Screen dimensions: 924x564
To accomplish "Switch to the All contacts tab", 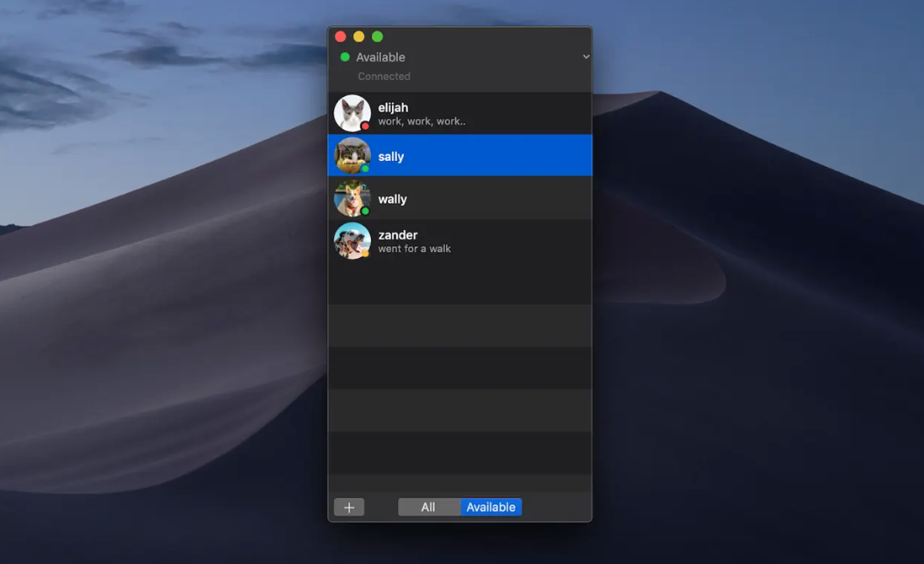I will coord(429,507).
